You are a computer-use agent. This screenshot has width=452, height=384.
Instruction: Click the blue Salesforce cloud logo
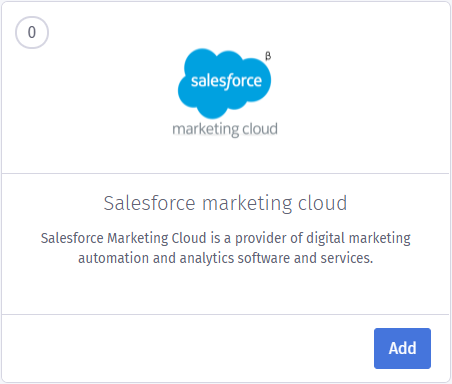225,83
